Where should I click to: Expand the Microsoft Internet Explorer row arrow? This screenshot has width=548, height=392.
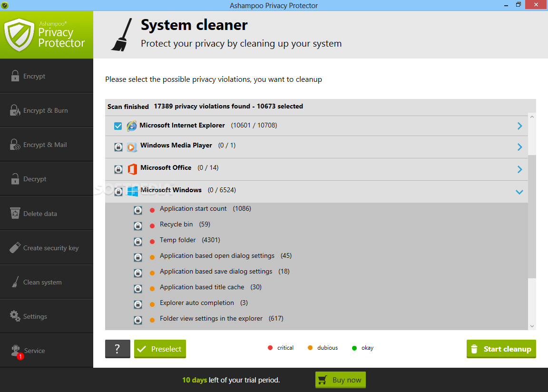pos(519,126)
